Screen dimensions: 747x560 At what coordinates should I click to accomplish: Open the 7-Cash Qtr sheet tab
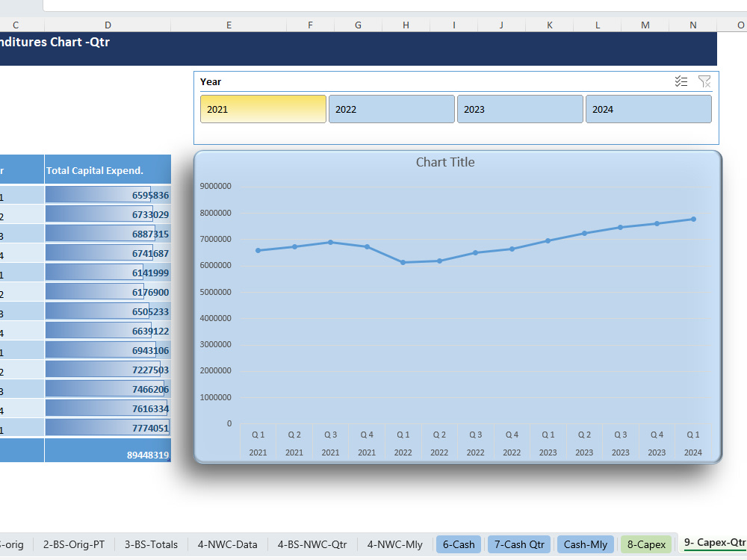click(518, 544)
